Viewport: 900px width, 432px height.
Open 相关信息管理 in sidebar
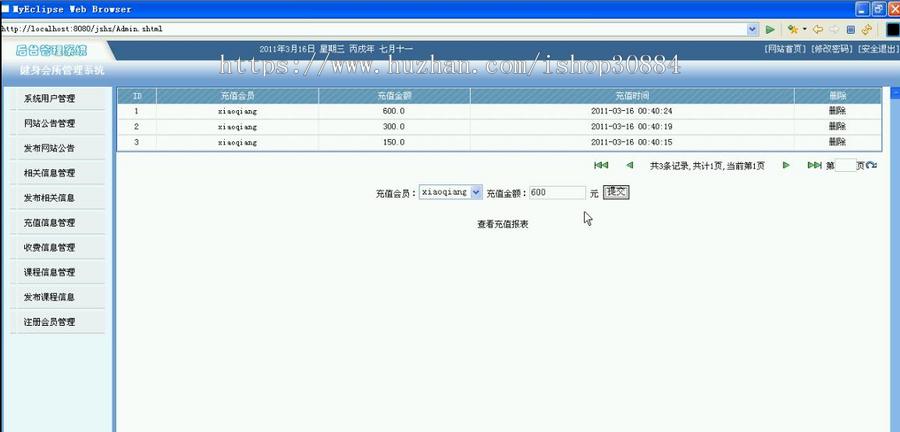(49, 173)
